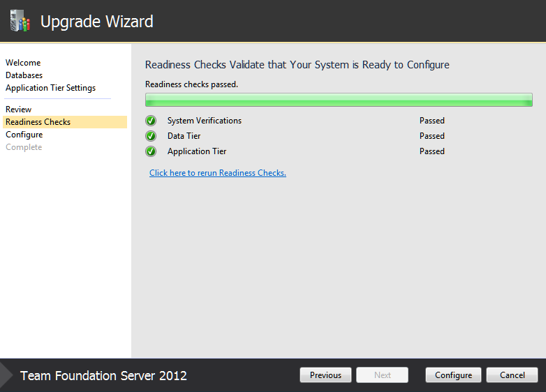
Task: Click the Application Tier check label
Action: [x=197, y=151]
